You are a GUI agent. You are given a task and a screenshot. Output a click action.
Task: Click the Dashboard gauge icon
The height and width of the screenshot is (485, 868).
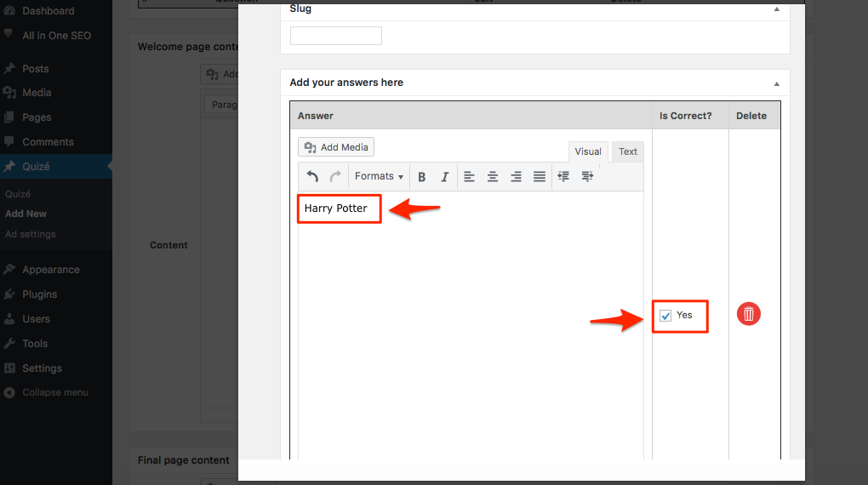pyautogui.click(x=9, y=10)
